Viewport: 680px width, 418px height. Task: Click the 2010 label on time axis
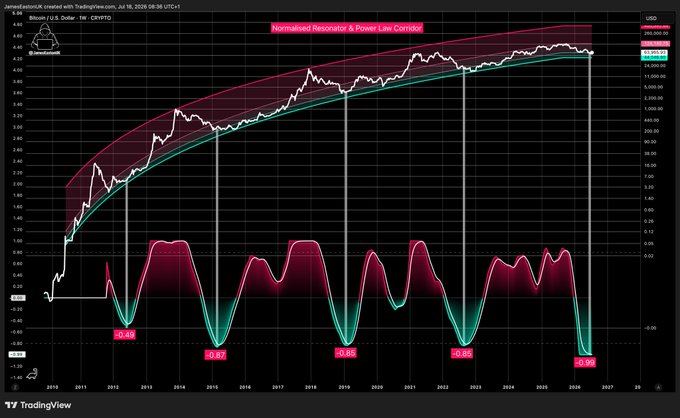52,387
